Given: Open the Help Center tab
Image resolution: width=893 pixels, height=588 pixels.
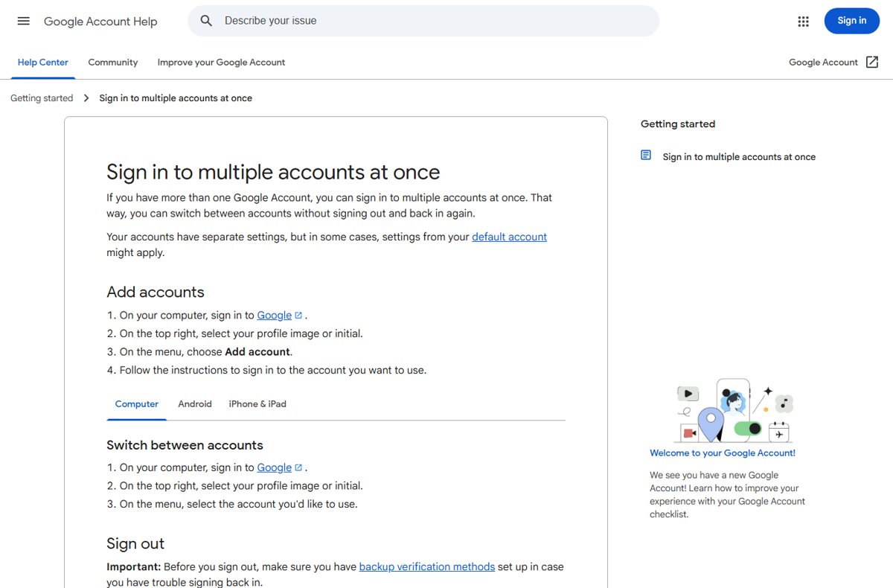Looking at the screenshot, I should point(43,63).
